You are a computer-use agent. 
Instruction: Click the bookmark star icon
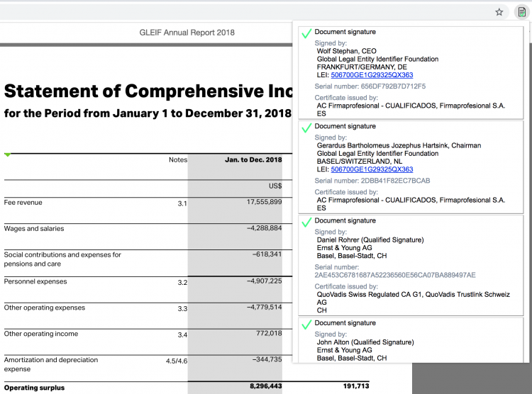click(x=499, y=12)
